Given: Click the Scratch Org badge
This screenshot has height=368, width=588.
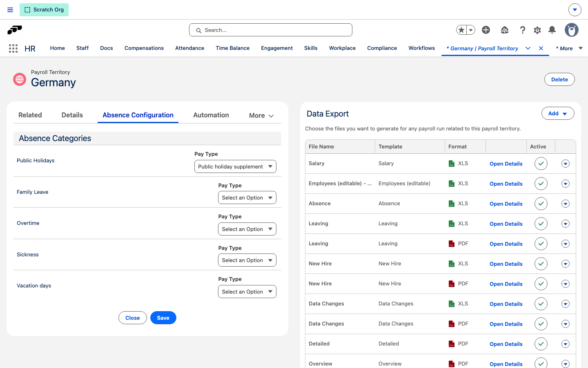Looking at the screenshot, I should click(44, 10).
